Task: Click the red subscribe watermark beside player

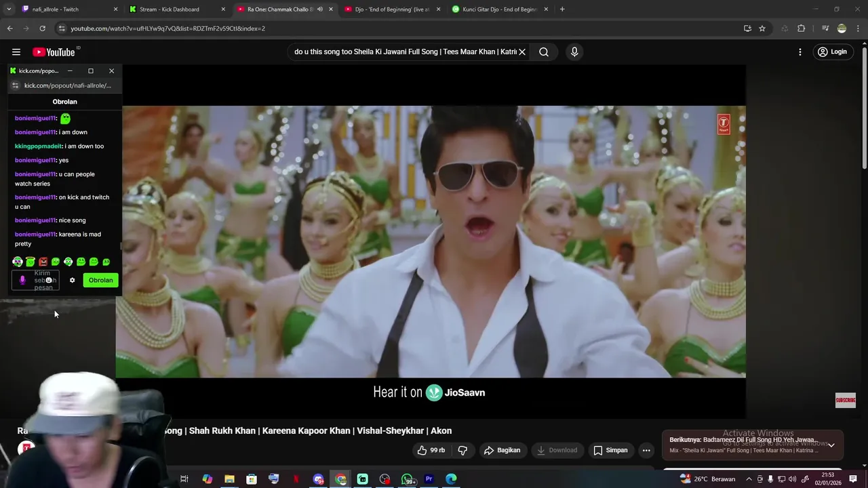Action: tap(846, 400)
